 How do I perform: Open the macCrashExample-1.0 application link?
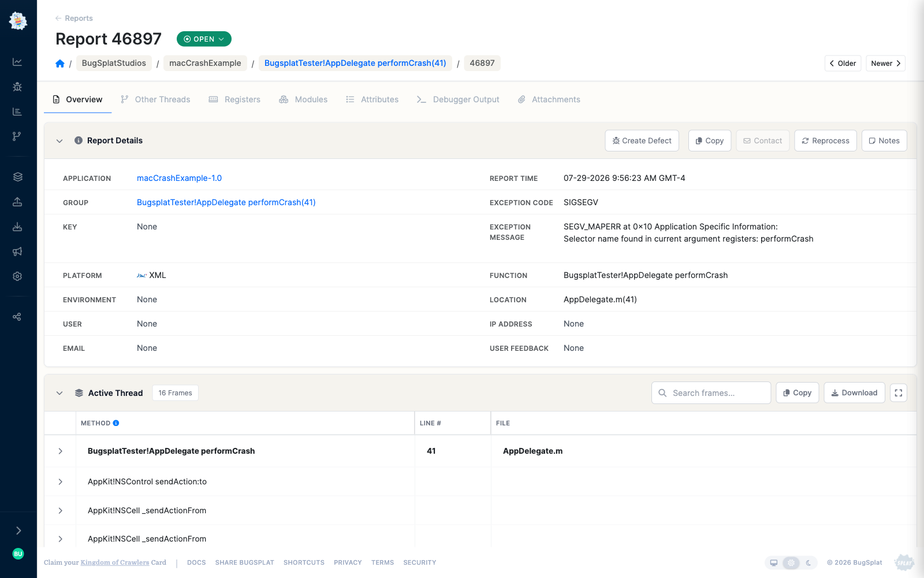[179, 178]
